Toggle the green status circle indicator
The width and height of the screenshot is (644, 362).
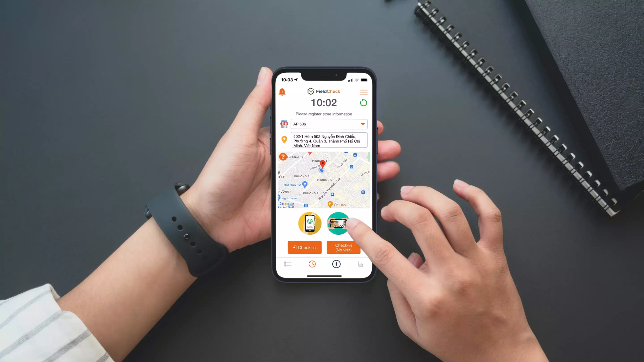363,103
